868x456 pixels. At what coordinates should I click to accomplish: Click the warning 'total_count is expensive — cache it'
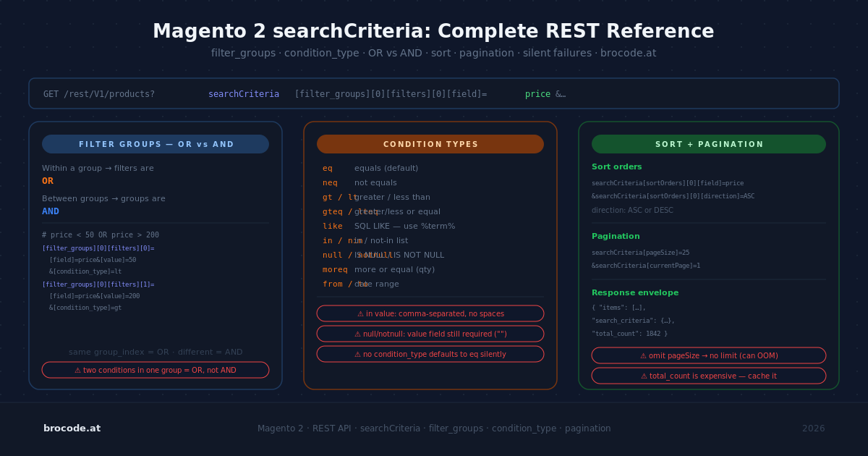coord(709,376)
